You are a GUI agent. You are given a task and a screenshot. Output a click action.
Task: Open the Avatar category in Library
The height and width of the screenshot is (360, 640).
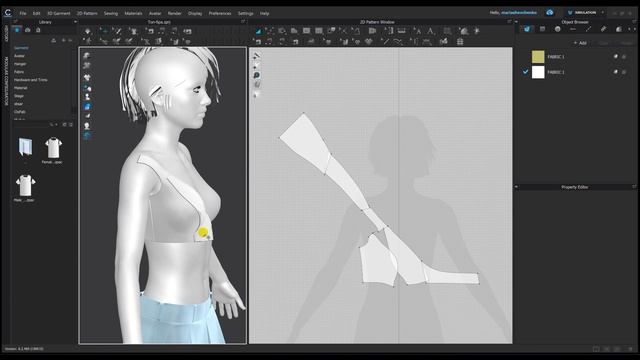(19, 56)
